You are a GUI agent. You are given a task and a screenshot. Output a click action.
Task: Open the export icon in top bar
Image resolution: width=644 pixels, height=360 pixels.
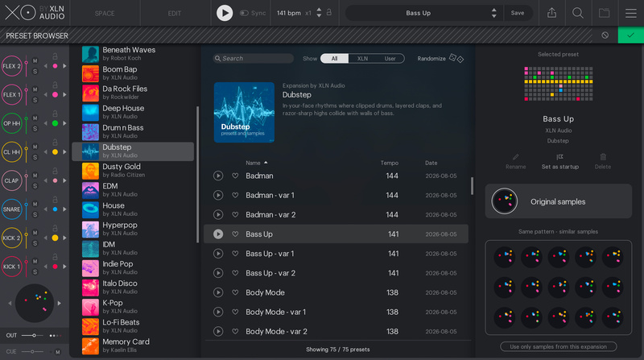pyautogui.click(x=551, y=13)
